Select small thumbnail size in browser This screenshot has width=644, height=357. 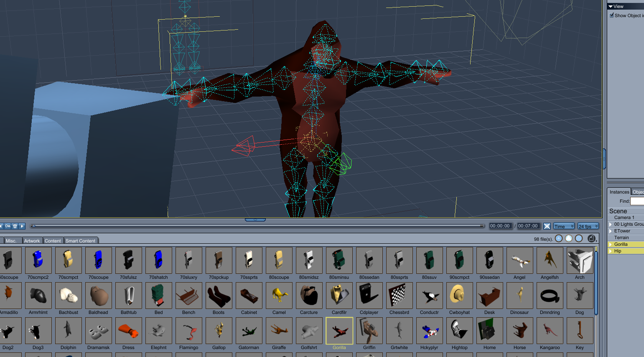pos(559,238)
